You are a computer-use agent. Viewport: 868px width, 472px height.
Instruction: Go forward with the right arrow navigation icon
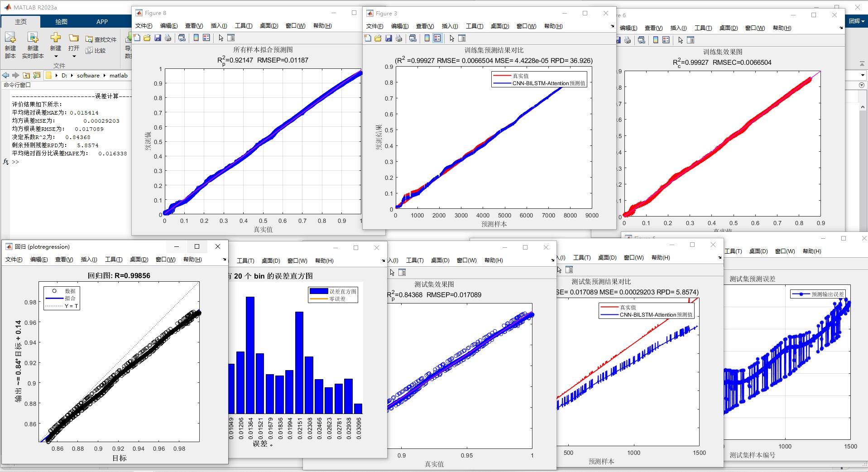click(16, 75)
